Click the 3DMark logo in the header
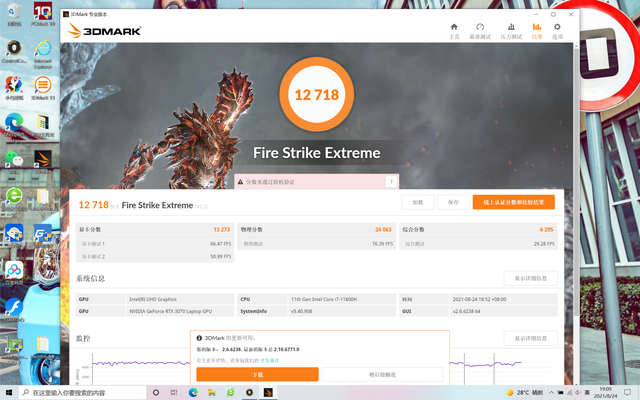Viewport: 640px width, 400px height. (x=104, y=31)
